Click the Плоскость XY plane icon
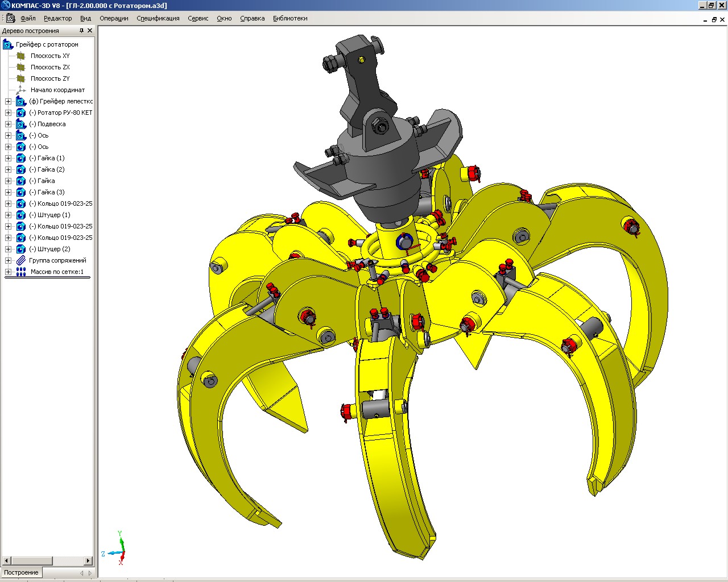 coord(21,56)
